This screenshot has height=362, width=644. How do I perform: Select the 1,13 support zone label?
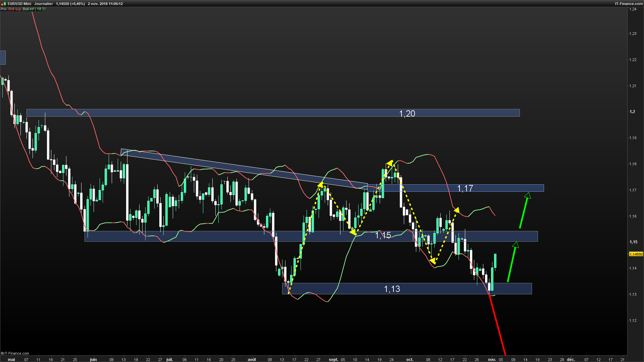(392, 289)
